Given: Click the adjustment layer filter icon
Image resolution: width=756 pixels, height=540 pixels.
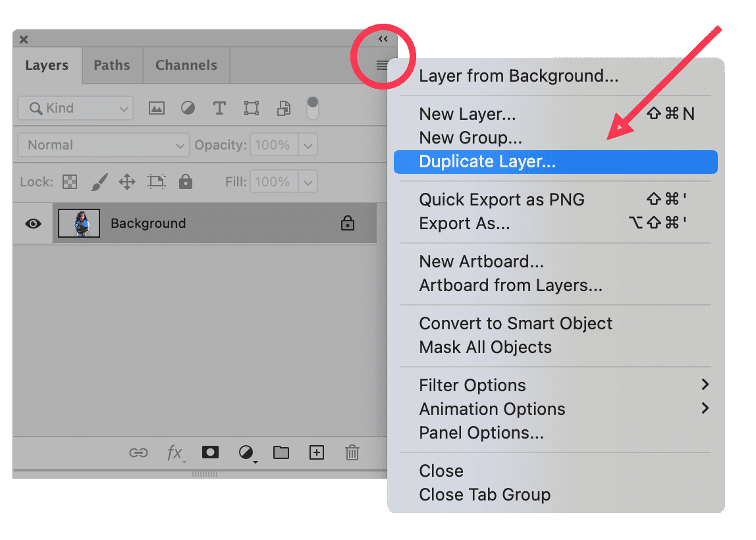Looking at the screenshot, I should [188, 109].
